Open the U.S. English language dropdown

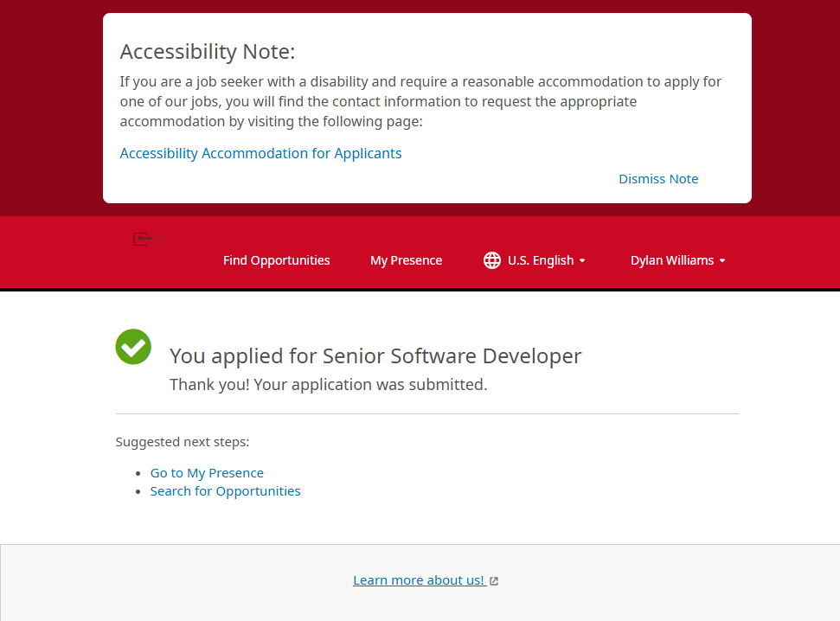point(540,260)
